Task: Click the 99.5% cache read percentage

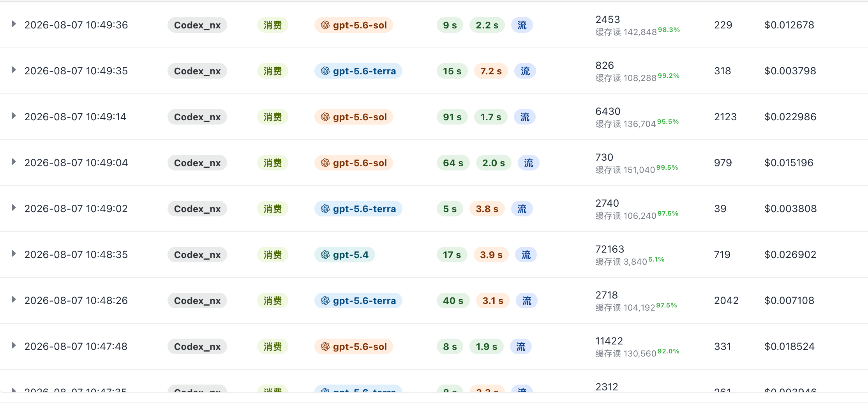Action: click(667, 168)
